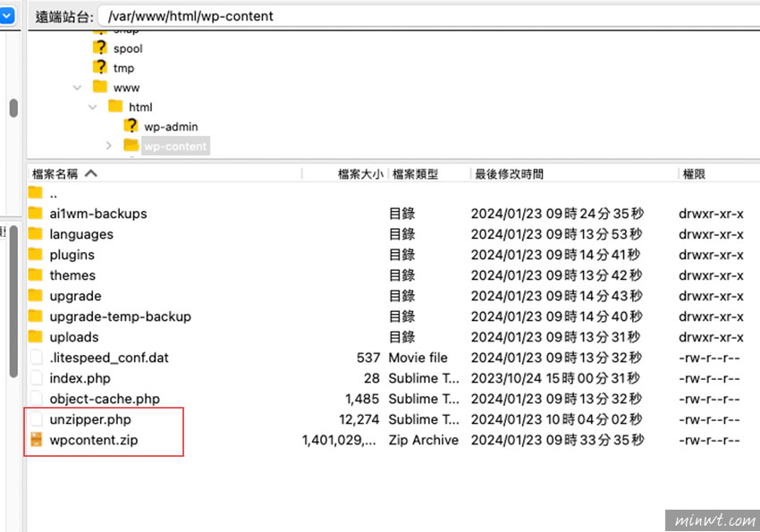
Task: Click the remote site path input field
Action: (427, 16)
